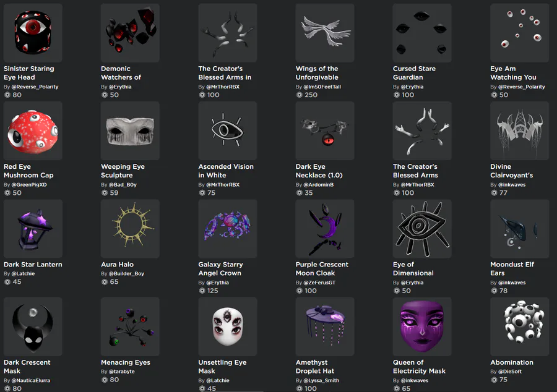Open @Builder_Boy profile under Aura Halo
Viewport: 557px width, 392px height.
pos(126,273)
